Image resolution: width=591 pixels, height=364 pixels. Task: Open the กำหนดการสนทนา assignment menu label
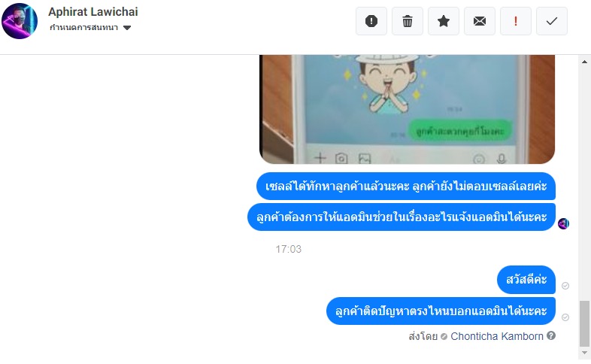tap(83, 28)
